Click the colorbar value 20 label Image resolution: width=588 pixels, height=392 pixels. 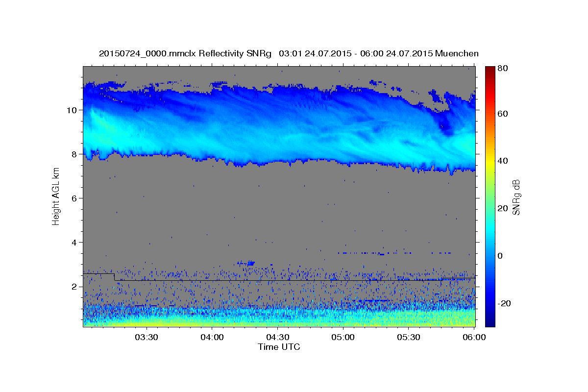click(x=502, y=208)
